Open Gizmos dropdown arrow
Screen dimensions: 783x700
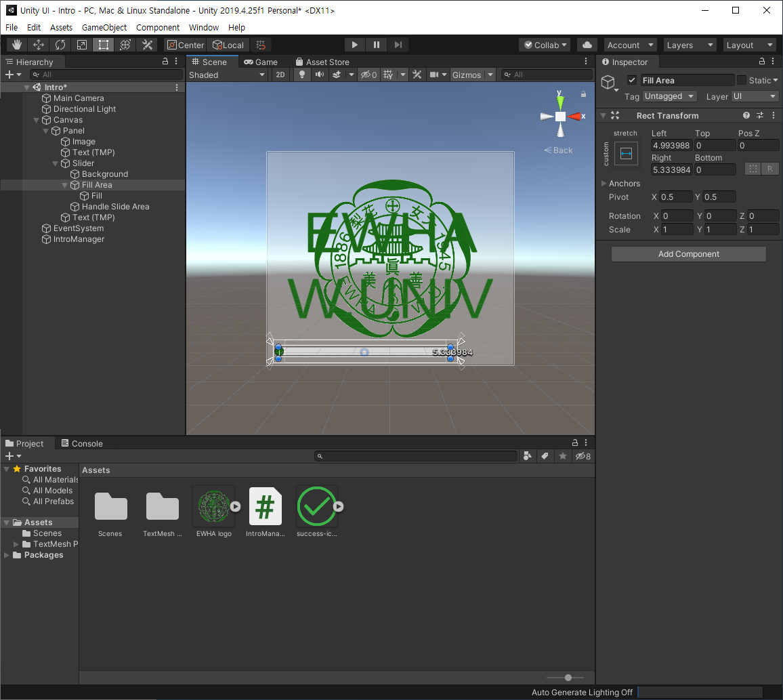(490, 75)
